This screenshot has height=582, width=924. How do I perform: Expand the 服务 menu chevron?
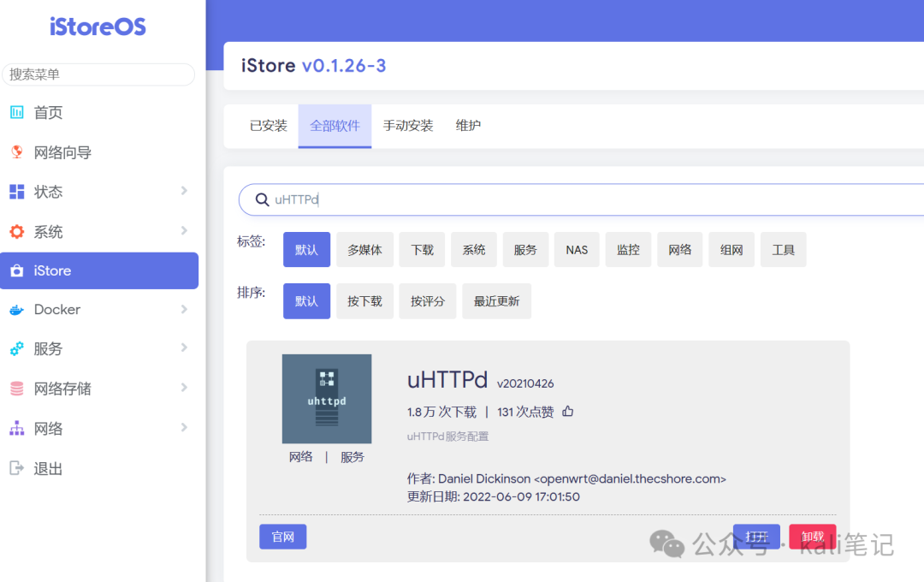point(185,347)
